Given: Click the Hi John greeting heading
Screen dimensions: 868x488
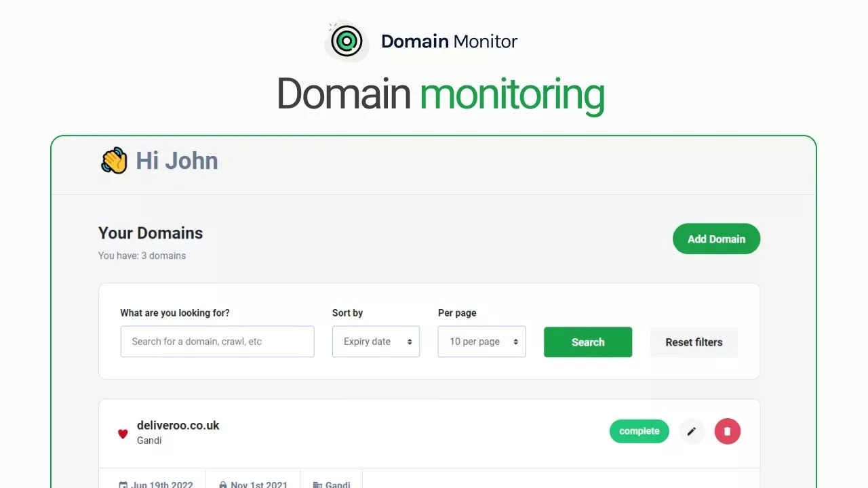Looking at the screenshot, I should (x=176, y=161).
